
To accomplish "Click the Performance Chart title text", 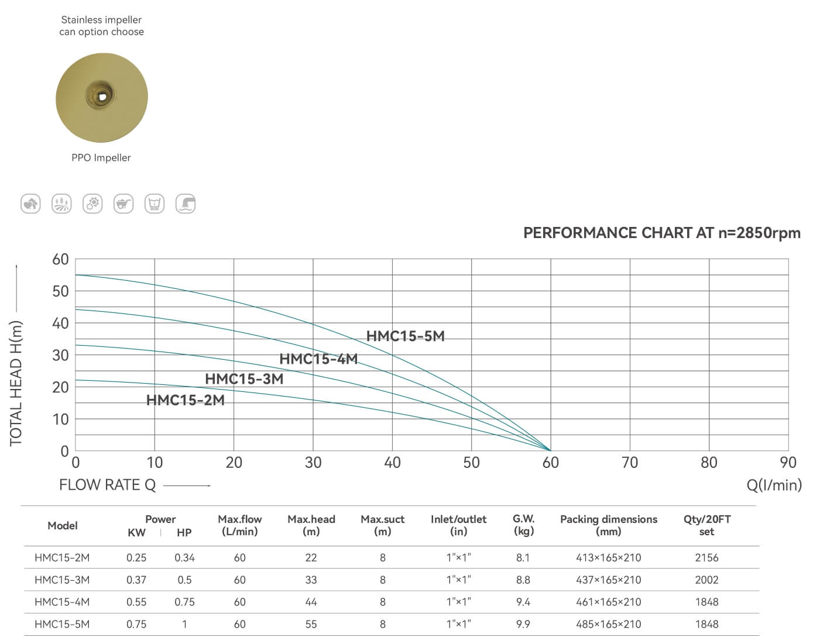I will (661, 233).
